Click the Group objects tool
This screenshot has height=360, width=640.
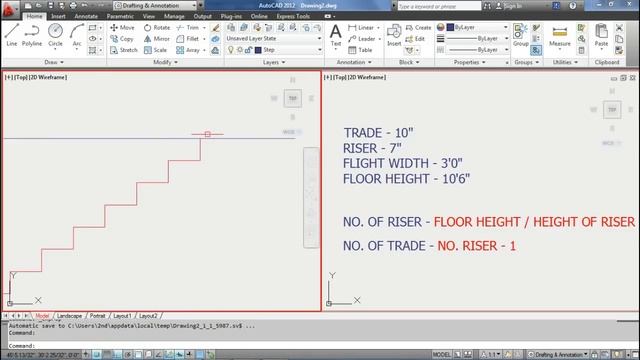tap(520, 35)
